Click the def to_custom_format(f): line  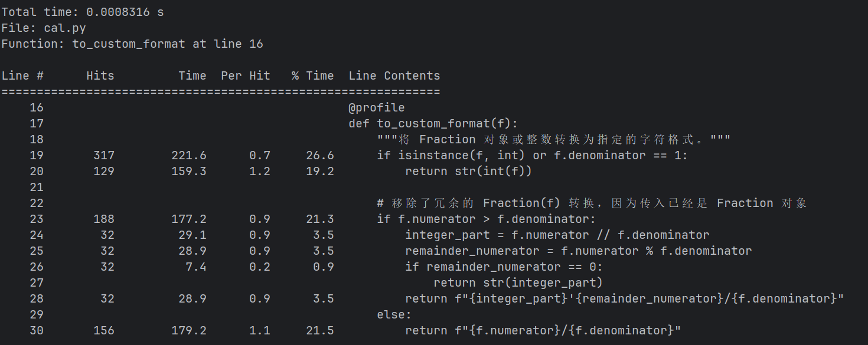click(x=433, y=123)
